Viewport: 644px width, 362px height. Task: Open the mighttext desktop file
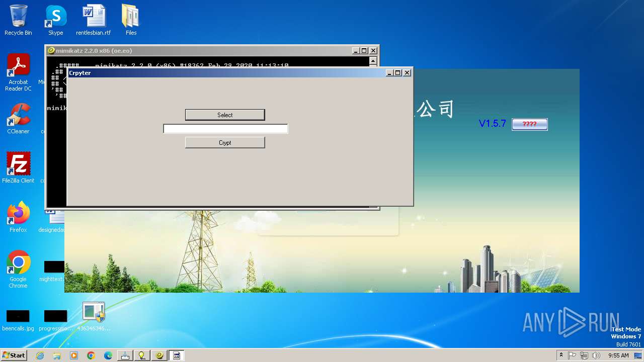coord(51,271)
